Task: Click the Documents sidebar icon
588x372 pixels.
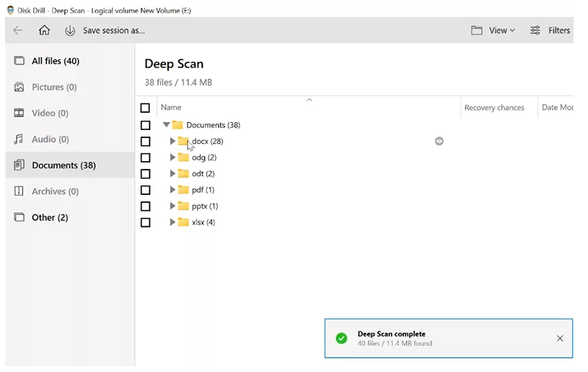Action: (x=19, y=165)
